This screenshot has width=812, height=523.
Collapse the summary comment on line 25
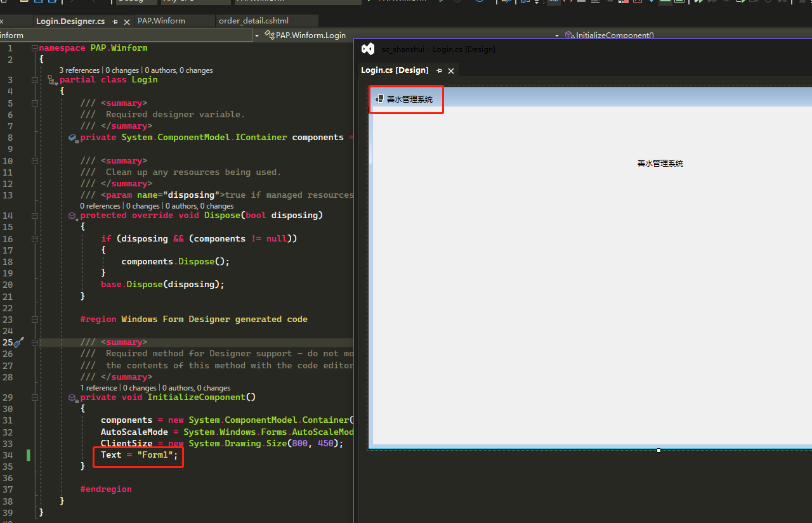(35, 342)
